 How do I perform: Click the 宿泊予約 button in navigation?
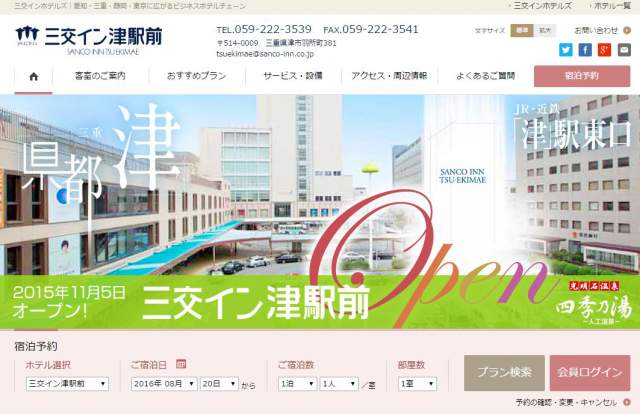click(x=582, y=76)
